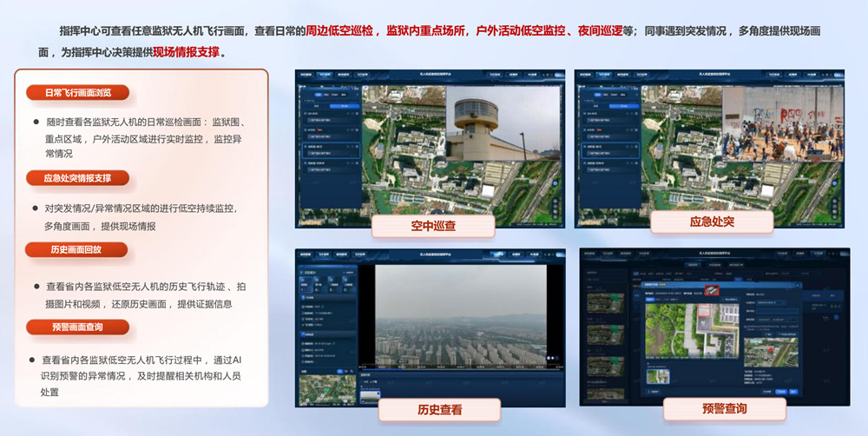Open the crowd video feed in 应急处突 screenshot
This screenshot has height=436, width=868.
pos(783,123)
